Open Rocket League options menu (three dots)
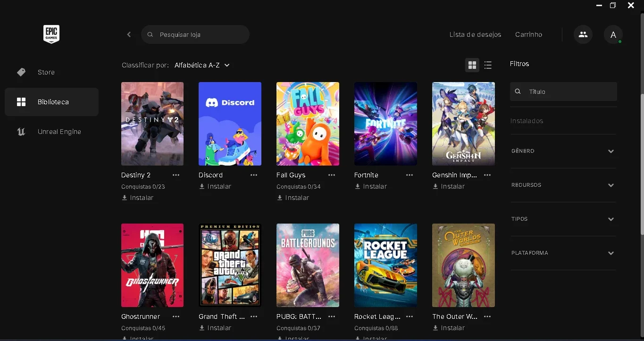Viewport: 644px width, 341px height. pyautogui.click(x=410, y=316)
